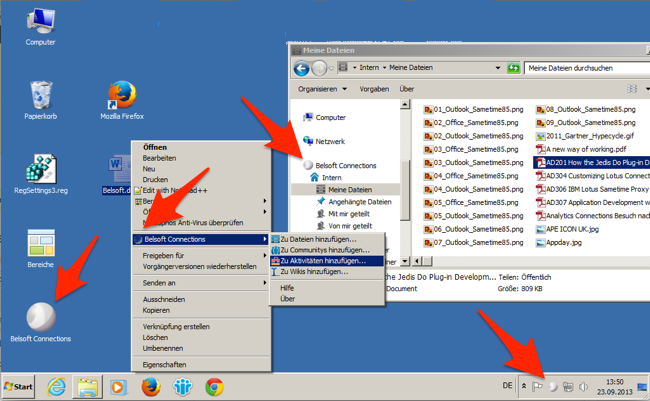This screenshot has height=401, width=650.
Task: Open the Papierkorb recycle bin icon
Action: tap(41, 100)
